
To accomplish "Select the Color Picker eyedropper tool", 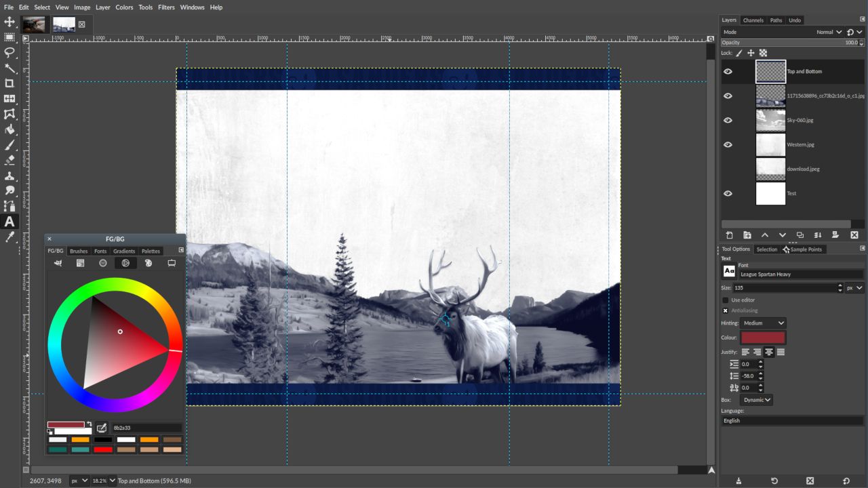I will coord(9,237).
